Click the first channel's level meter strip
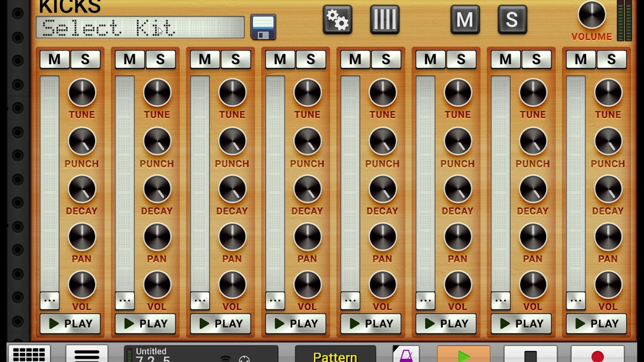Screen dimensions: 644x362 49,184
